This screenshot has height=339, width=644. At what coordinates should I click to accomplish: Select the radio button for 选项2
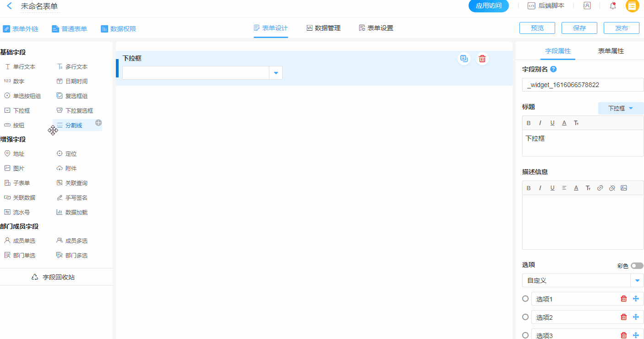[525, 317]
